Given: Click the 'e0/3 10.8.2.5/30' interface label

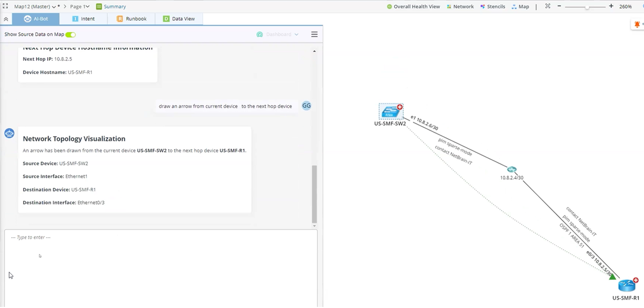Looking at the screenshot, I should [599, 264].
